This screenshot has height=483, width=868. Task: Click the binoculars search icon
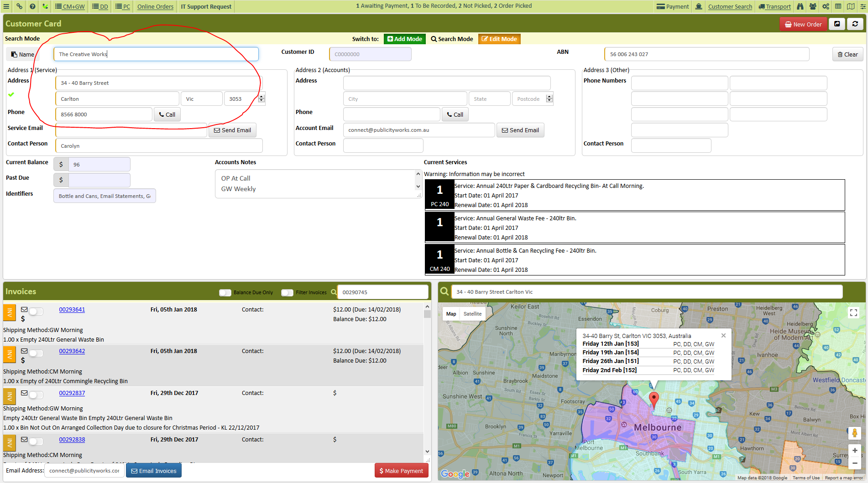tap(800, 6)
